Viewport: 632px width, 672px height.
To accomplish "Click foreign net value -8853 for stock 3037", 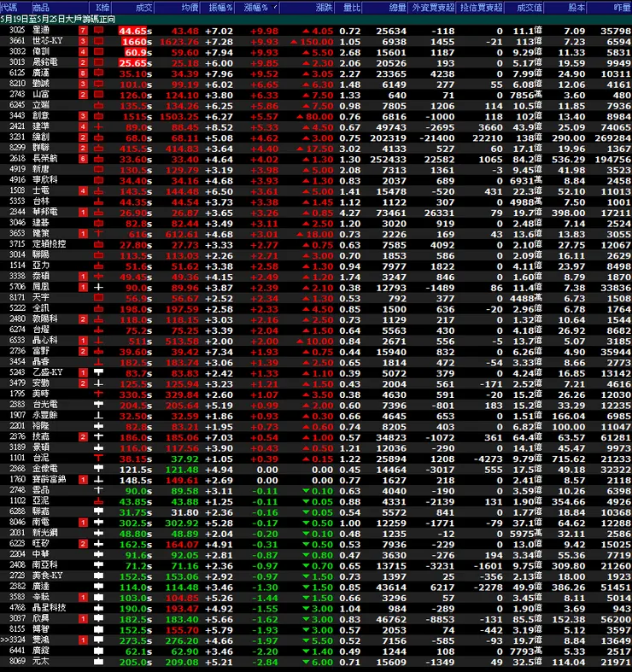I will point(439,619).
